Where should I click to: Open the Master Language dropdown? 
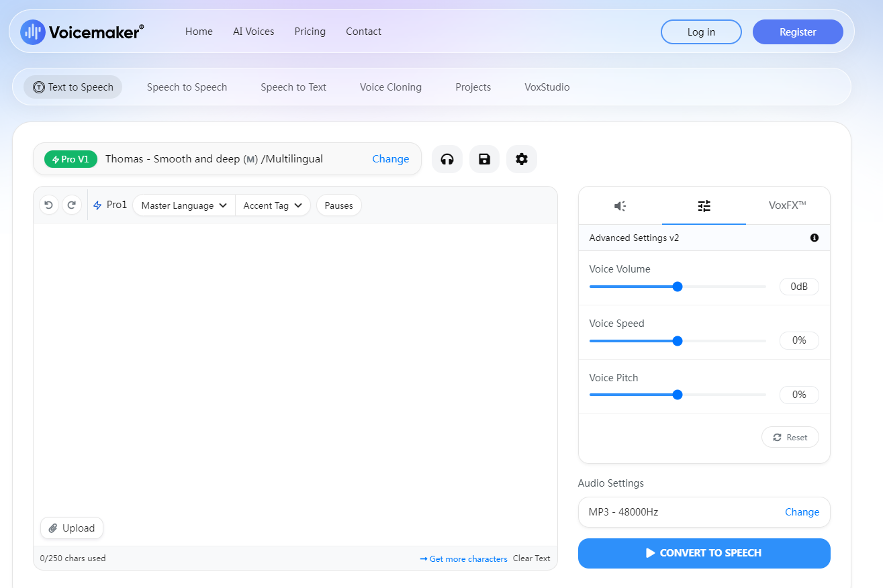point(184,205)
